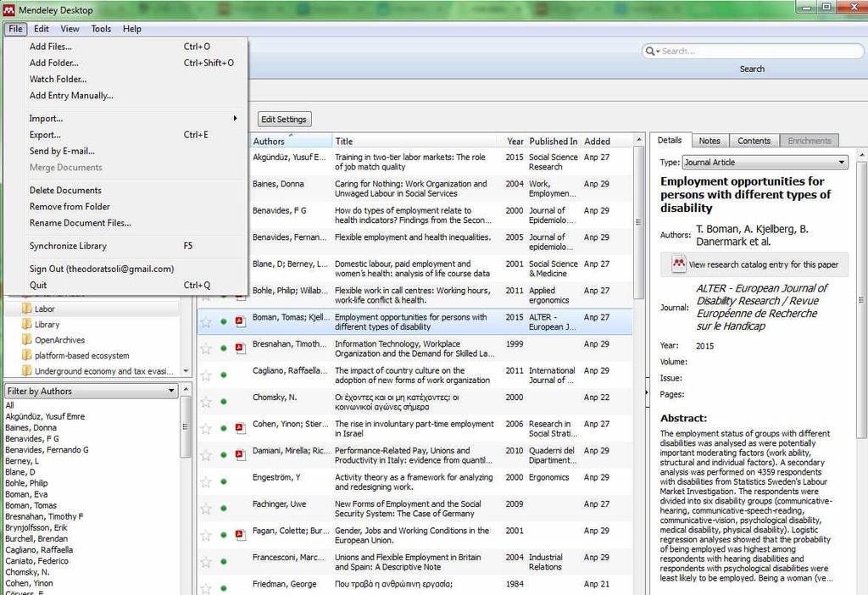
Task: Click the Volume field in Details
Action: coord(771,361)
